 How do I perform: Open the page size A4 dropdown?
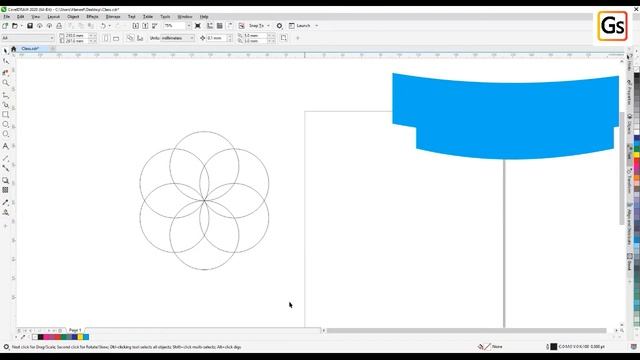(52, 38)
